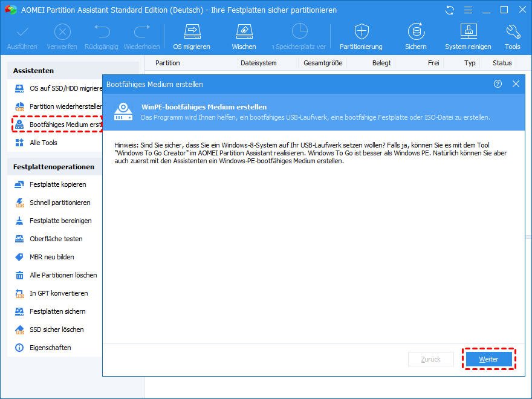Click the Gesamtgröße column header
532x399 pixels.
coord(323,63)
